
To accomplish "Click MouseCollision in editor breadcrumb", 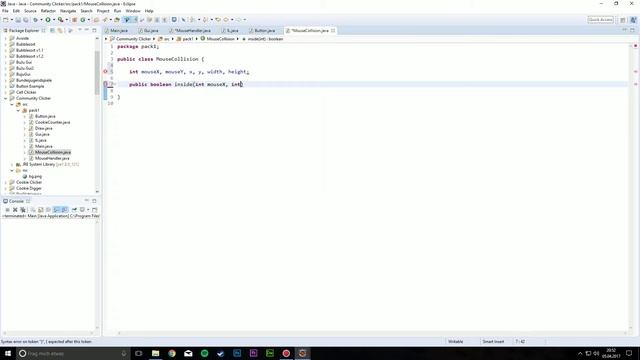I will (220, 39).
